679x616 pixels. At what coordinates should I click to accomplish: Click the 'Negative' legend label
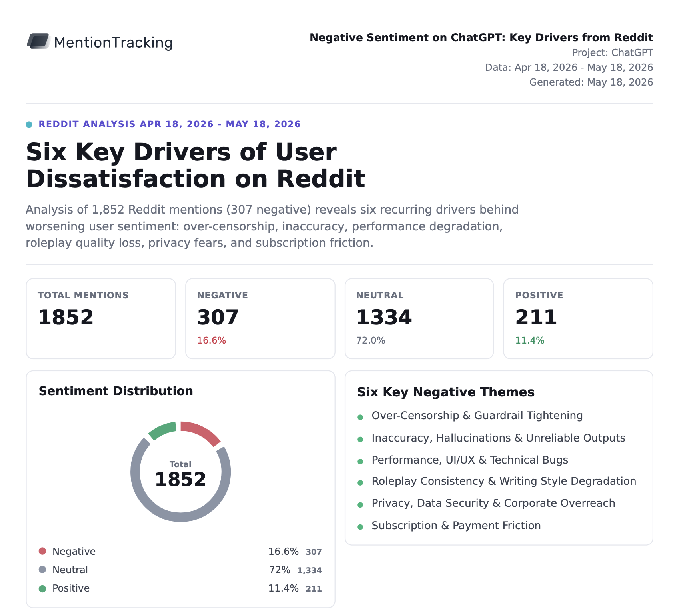(x=74, y=552)
